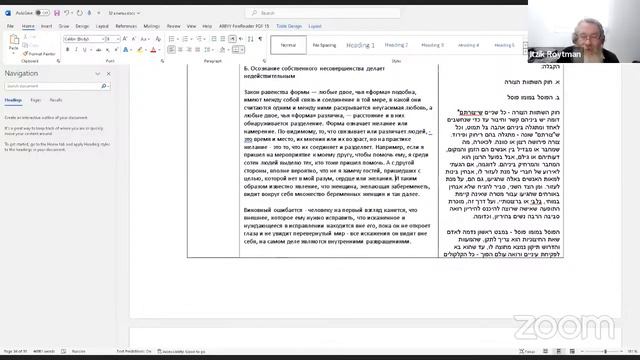Viewport: 640px width, 360px height.
Task: Toggle right-to-left text direction
Action: click(241, 39)
